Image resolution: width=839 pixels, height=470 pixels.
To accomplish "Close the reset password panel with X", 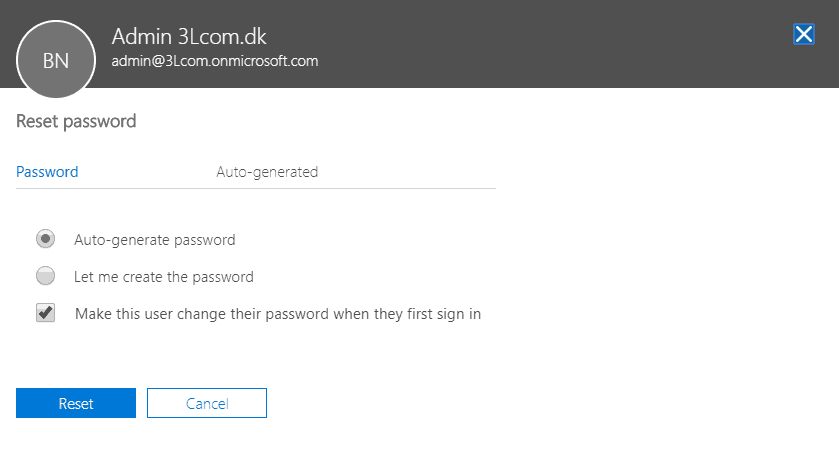I will (x=803, y=34).
